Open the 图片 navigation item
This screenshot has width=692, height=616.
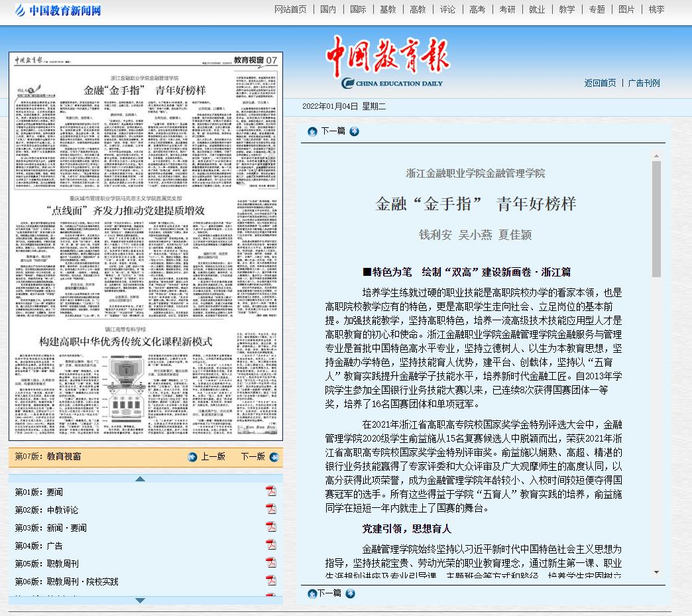coord(626,10)
